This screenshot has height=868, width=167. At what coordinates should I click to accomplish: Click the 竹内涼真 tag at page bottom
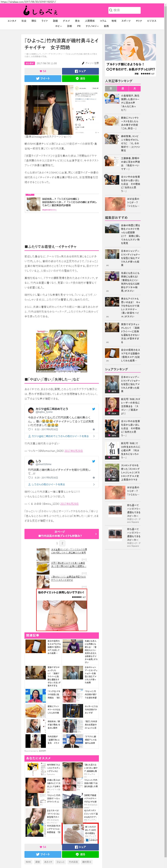73,862
